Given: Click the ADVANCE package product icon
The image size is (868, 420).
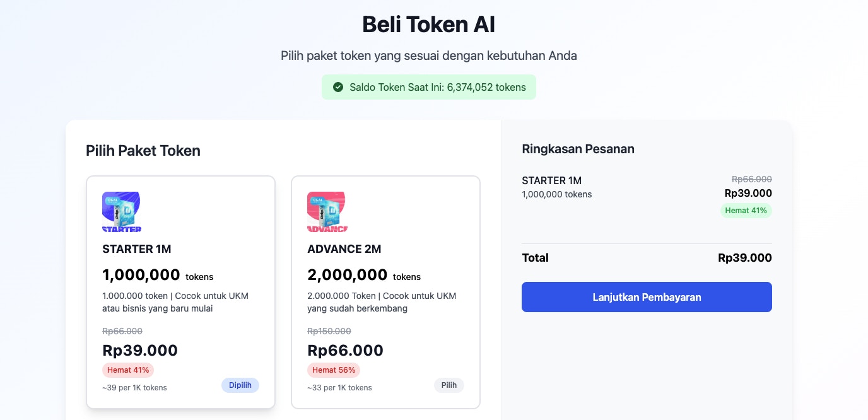Looking at the screenshot, I should pos(325,211).
